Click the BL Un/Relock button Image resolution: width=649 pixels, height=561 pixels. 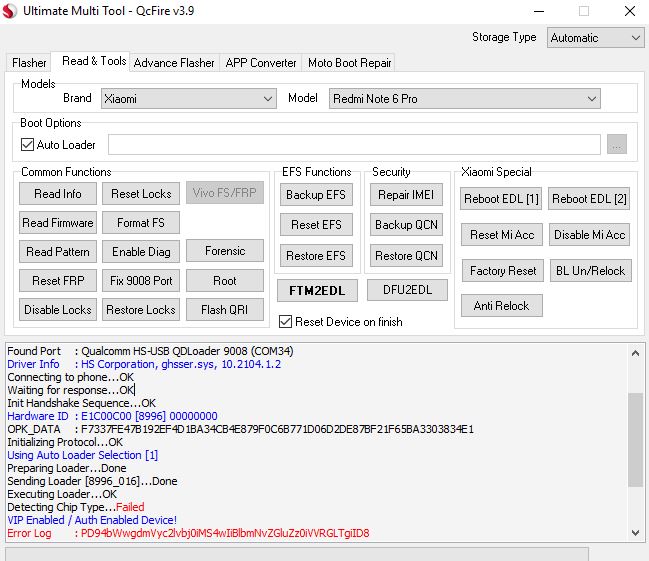pyautogui.click(x=591, y=271)
